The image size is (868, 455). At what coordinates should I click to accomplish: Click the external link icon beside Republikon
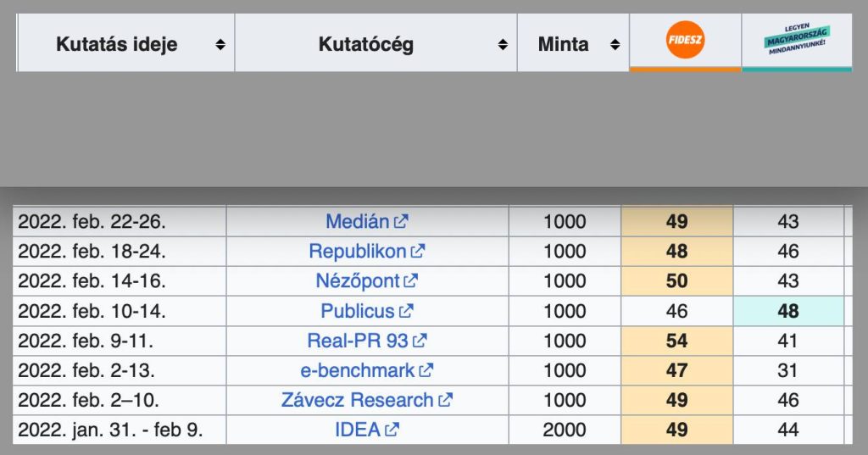click(418, 252)
